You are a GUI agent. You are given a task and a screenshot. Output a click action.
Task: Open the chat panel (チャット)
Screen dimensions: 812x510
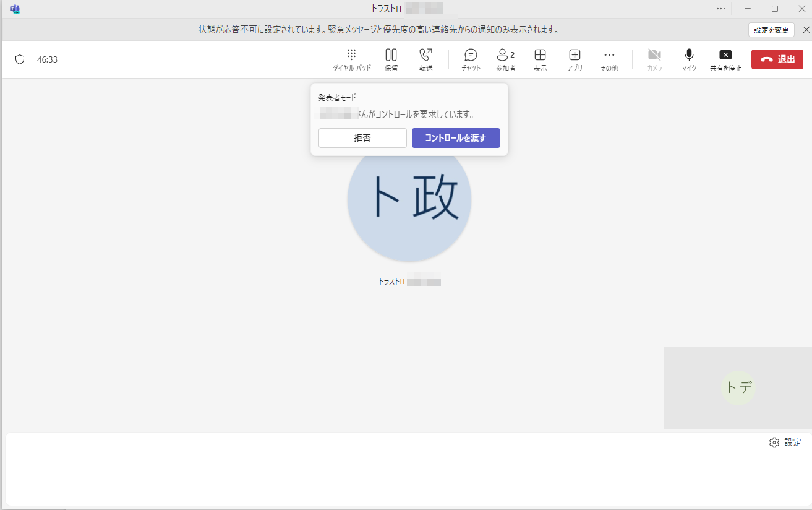pos(471,59)
